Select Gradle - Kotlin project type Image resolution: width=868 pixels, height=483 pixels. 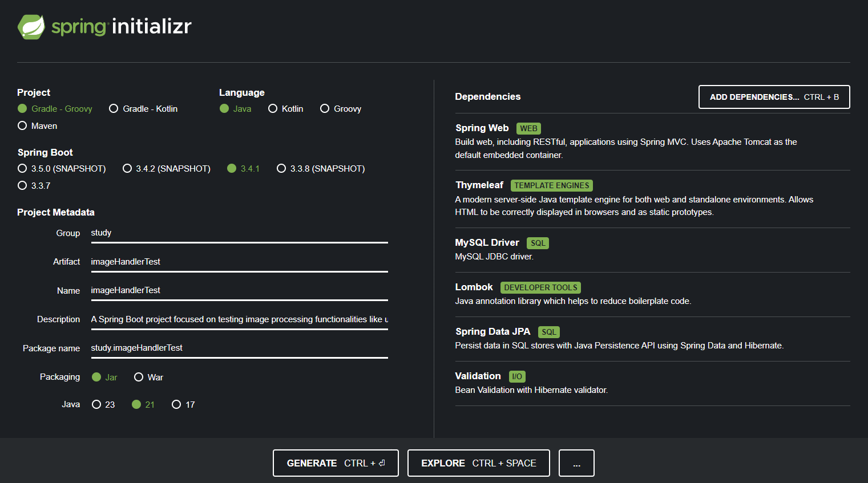(143, 108)
